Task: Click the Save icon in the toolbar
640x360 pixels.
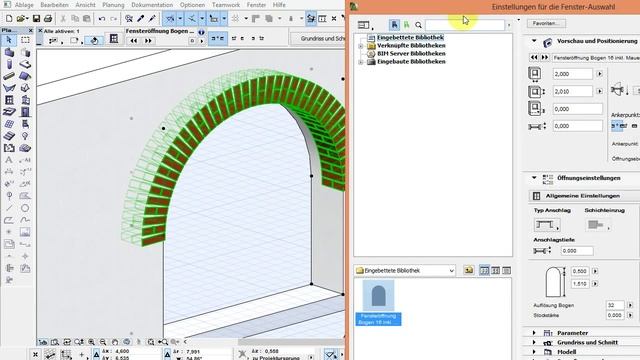Action: click(36, 18)
